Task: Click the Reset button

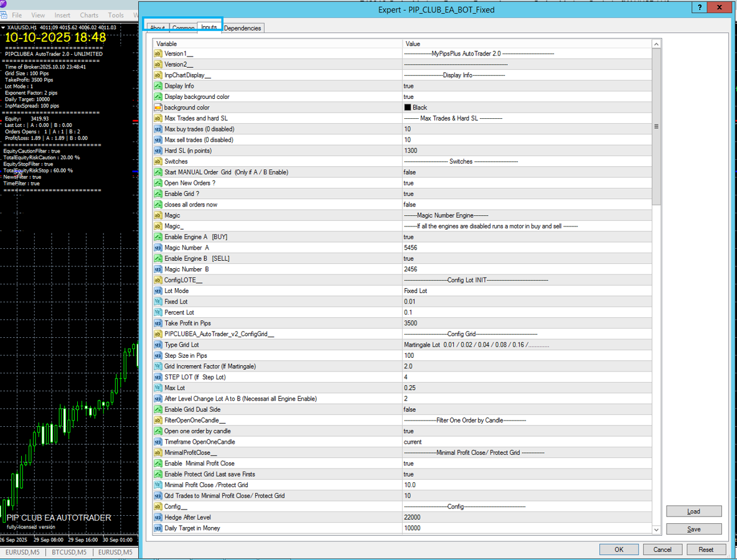Action: [706, 549]
